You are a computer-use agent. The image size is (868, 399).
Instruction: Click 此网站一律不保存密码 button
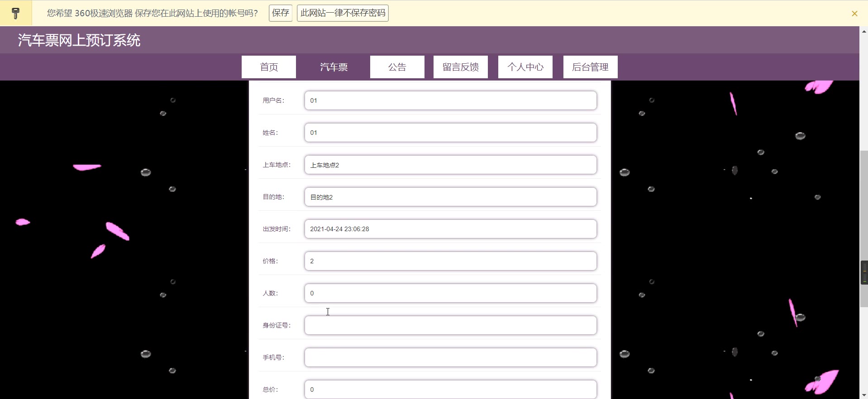point(343,13)
